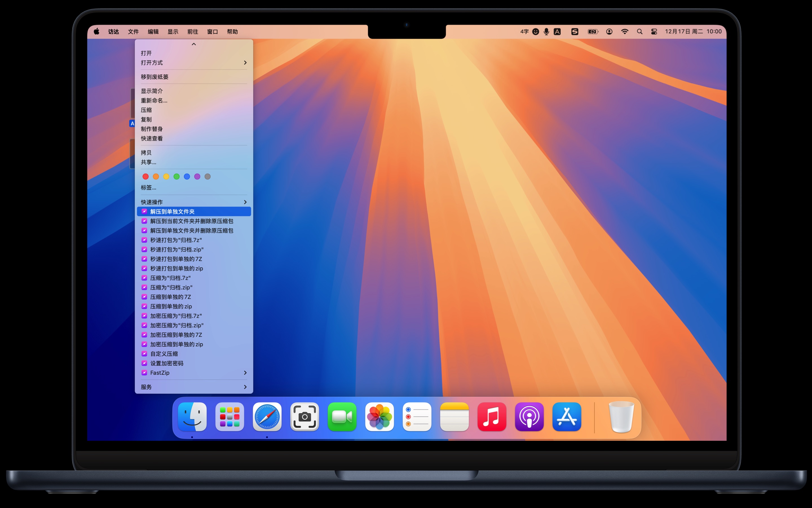Open App Store from the Dock
This screenshot has width=812, height=508.
(567, 417)
